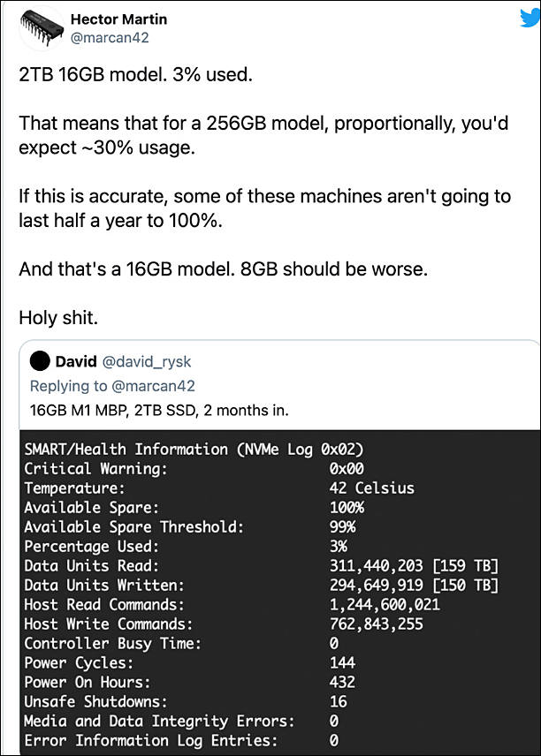
Task: Click David's black circle avatar
Action: [40, 361]
